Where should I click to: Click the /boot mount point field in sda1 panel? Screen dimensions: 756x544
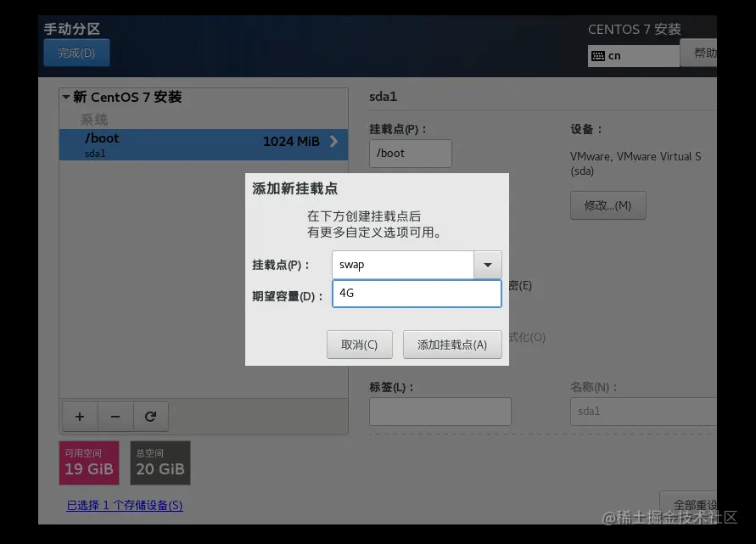point(411,154)
